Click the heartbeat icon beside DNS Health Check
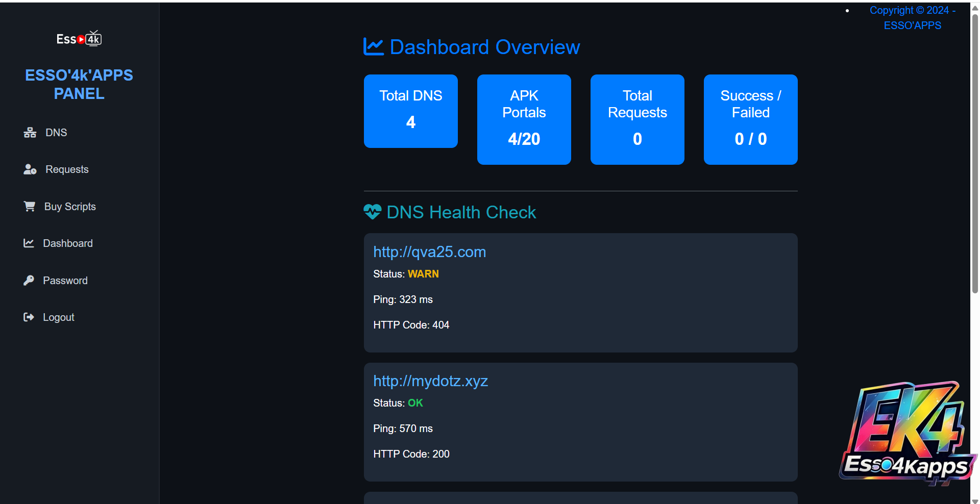Viewport: 980px width, 504px height. [372, 212]
